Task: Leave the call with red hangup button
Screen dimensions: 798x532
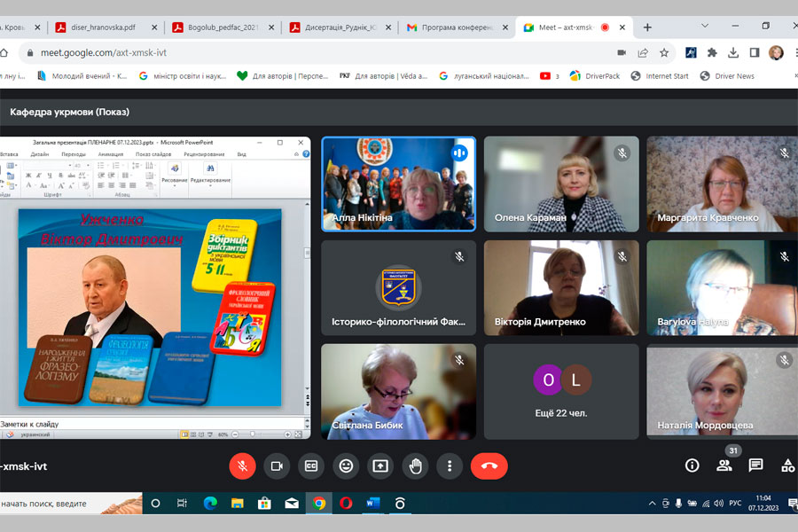Action: (489, 465)
